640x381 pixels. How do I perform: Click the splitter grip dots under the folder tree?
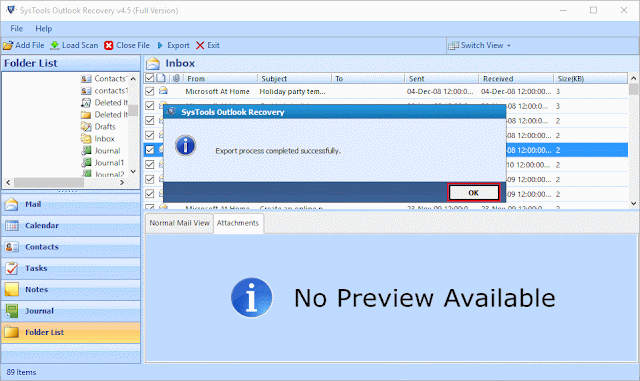pyautogui.click(x=67, y=192)
